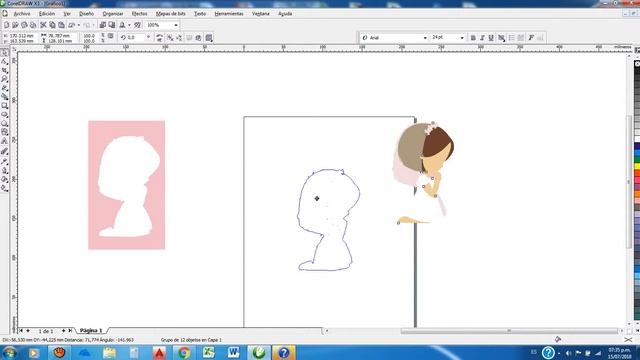Open the Archivo menu
The width and height of the screenshot is (640, 360).
(x=22, y=13)
